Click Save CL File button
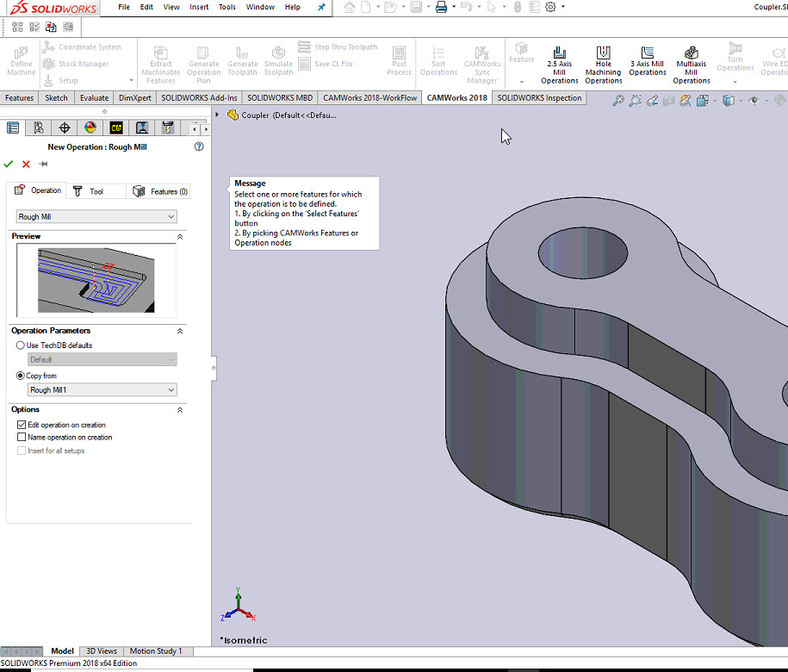The image size is (788, 672). pyautogui.click(x=326, y=64)
